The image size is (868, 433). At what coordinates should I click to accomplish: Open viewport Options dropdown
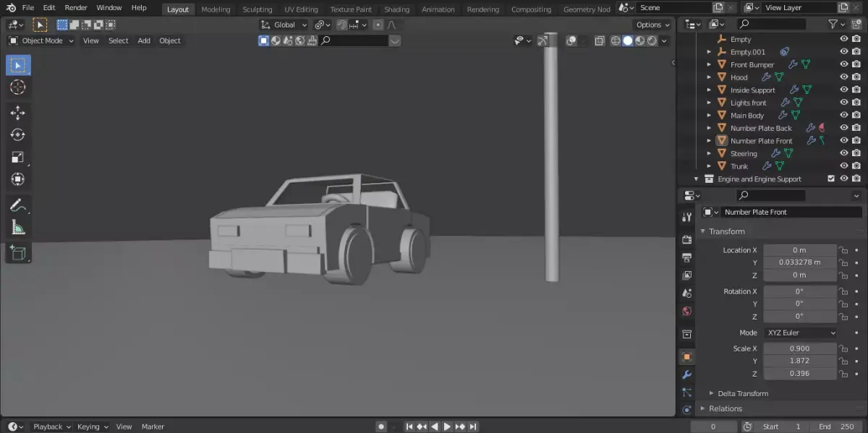click(x=652, y=25)
